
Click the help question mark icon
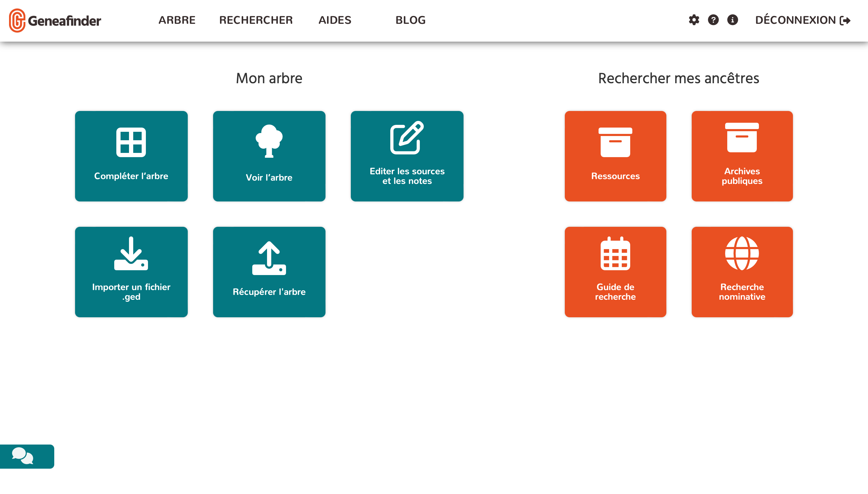[x=714, y=20]
